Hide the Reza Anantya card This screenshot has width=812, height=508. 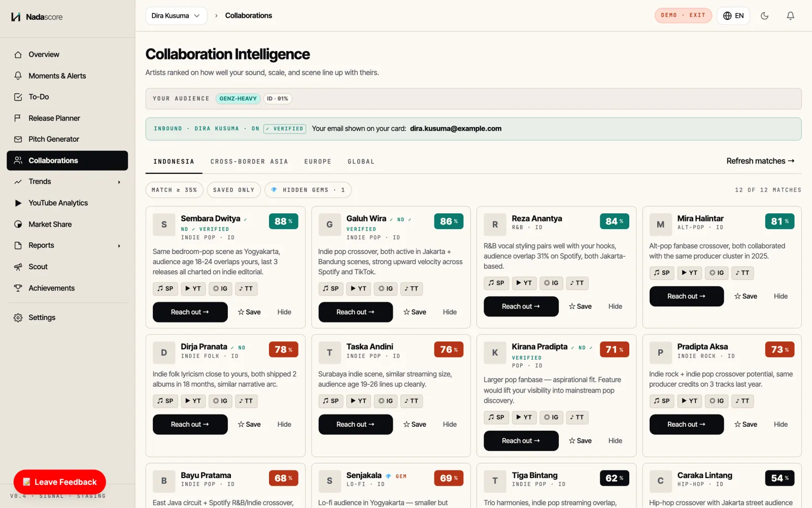coord(615,306)
